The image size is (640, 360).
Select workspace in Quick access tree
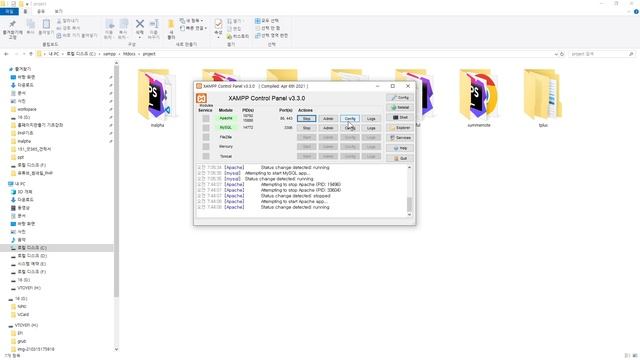tap(27, 109)
